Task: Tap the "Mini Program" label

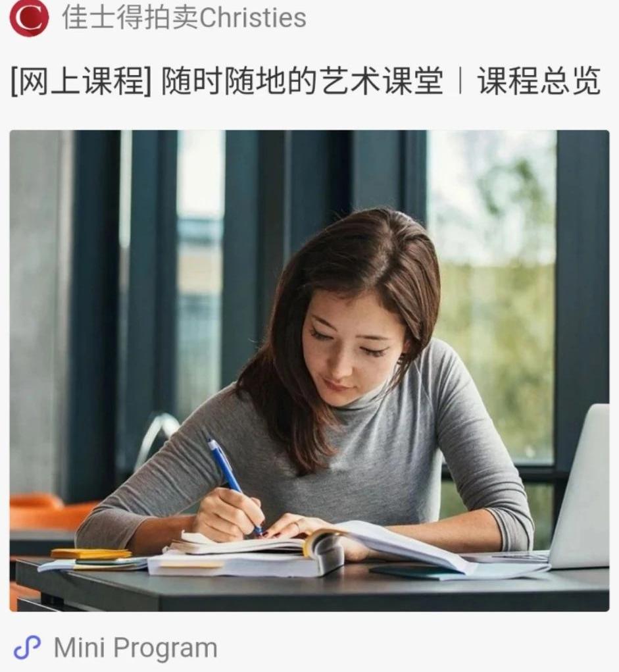Action: tap(136, 648)
